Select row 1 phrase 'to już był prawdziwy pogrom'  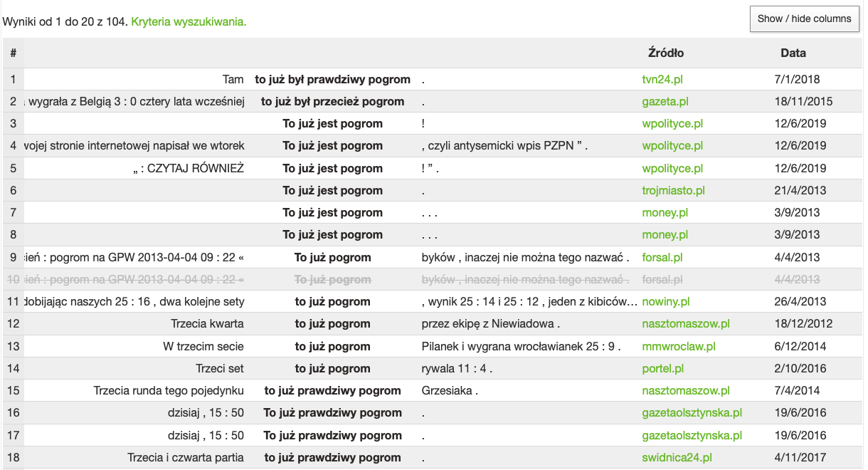click(x=332, y=79)
